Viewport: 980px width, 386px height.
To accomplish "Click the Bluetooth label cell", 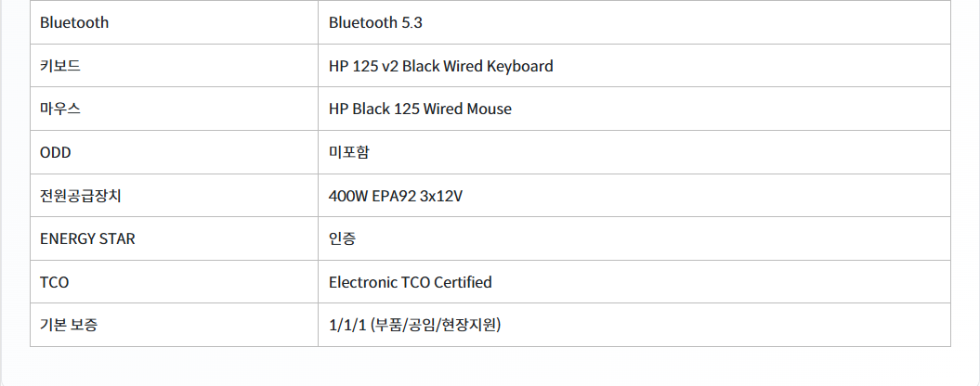I will (x=174, y=22).
